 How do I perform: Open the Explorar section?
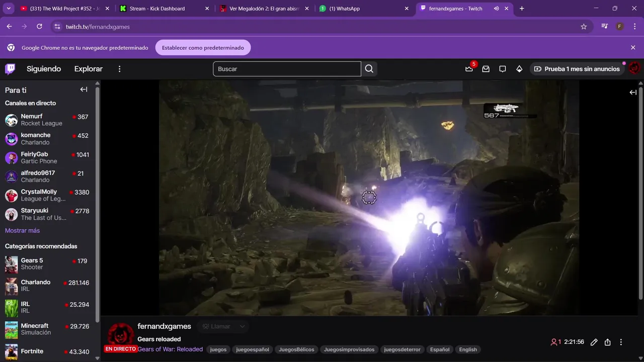click(89, 69)
